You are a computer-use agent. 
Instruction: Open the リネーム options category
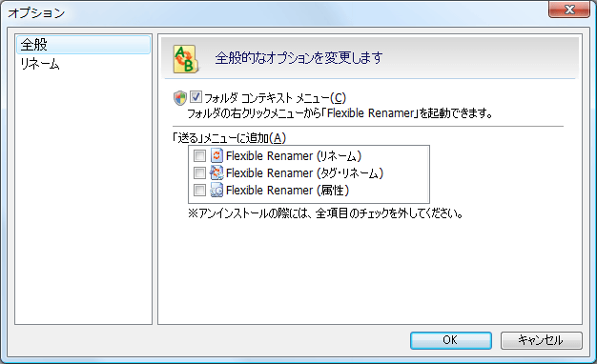click(40, 64)
